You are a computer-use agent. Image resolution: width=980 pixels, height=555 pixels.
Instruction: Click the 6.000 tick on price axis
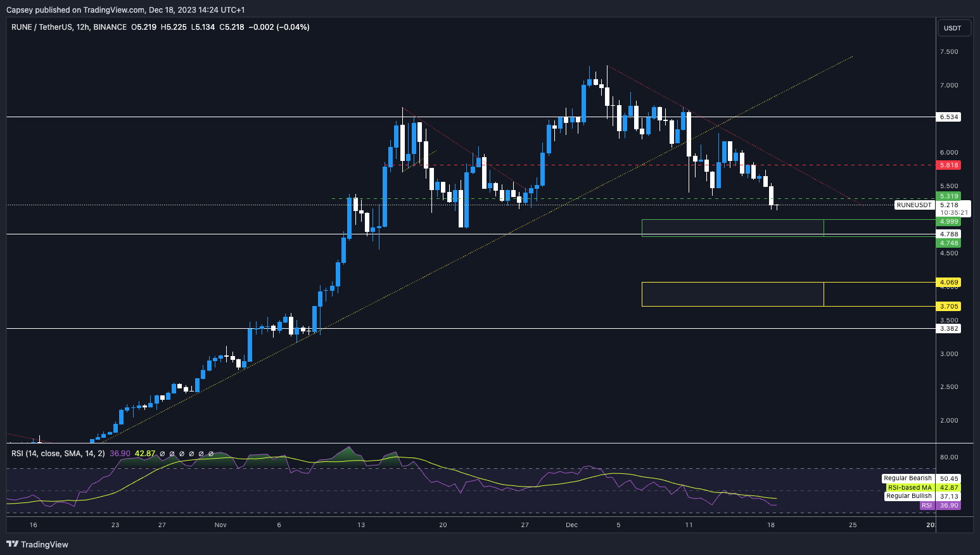(x=949, y=153)
